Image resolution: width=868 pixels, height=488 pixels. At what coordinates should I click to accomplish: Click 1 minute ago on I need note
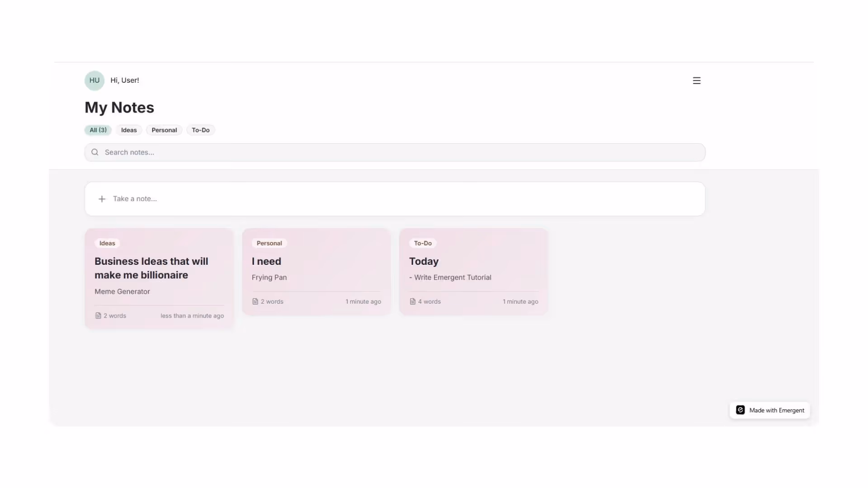363,301
